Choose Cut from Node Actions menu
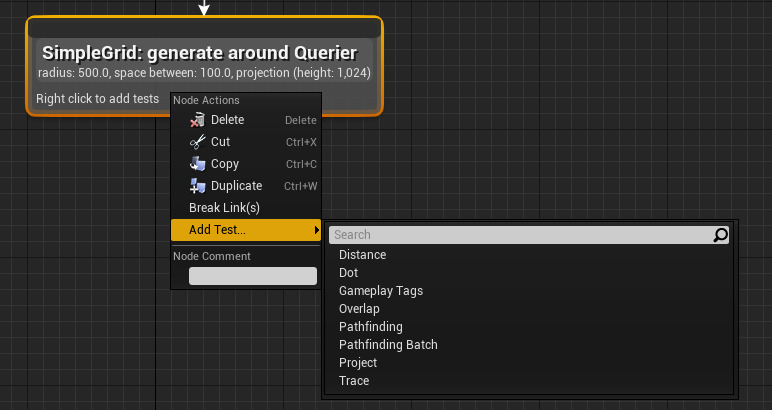Viewport: 772px width, 410px height. (x=246, y=142)
